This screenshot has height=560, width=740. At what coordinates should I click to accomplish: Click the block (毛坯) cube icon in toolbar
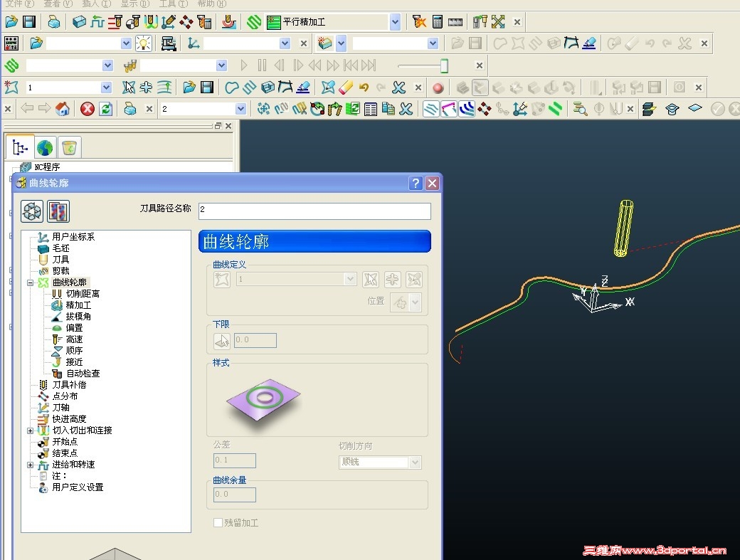[79, 21]
